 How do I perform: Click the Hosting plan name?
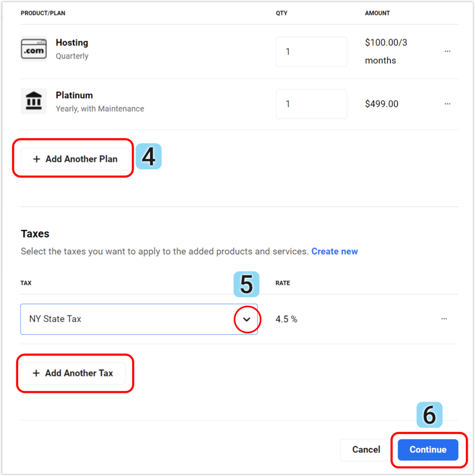tap(71, 43)
